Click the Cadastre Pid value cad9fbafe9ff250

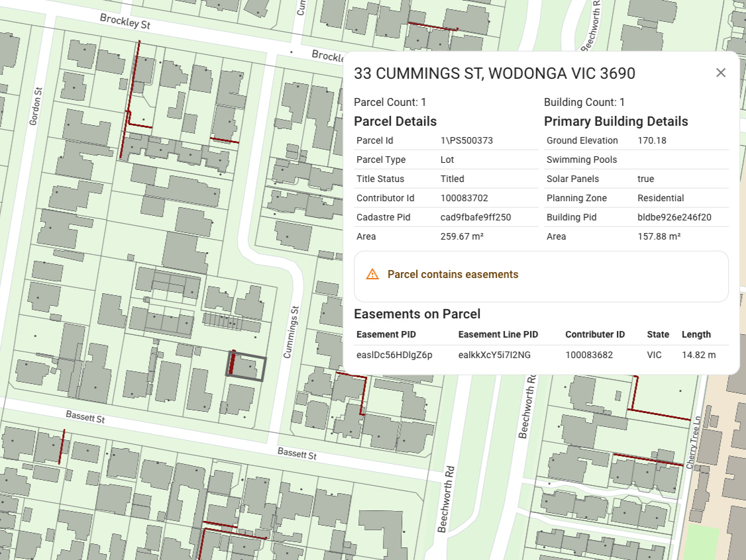(474, 217)
